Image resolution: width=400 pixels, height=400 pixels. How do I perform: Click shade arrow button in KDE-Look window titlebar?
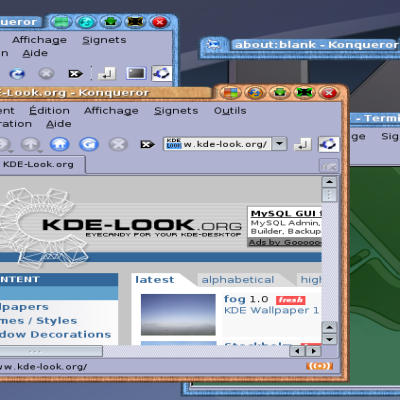[280, 93]
